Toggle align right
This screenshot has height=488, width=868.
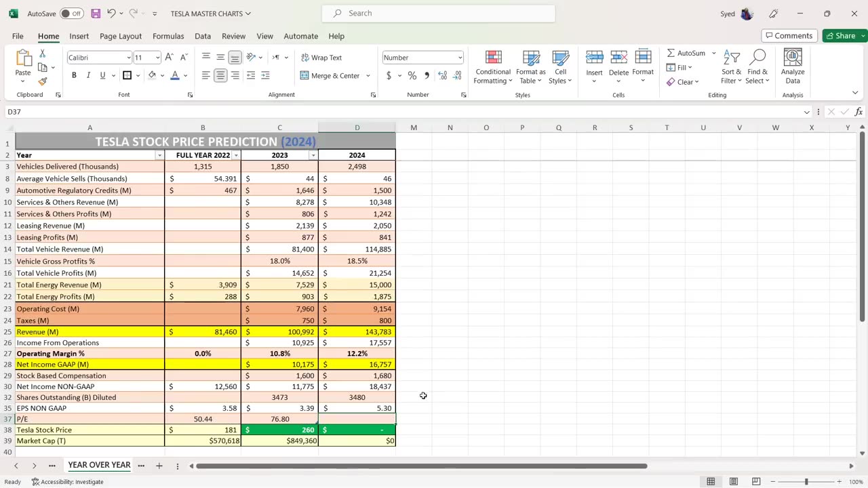click(235, 75)
